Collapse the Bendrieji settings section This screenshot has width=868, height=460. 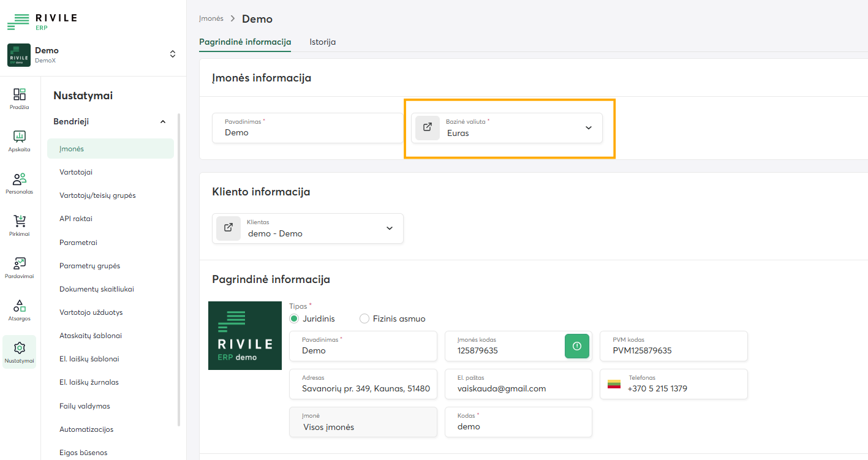[x=162, y=122]
